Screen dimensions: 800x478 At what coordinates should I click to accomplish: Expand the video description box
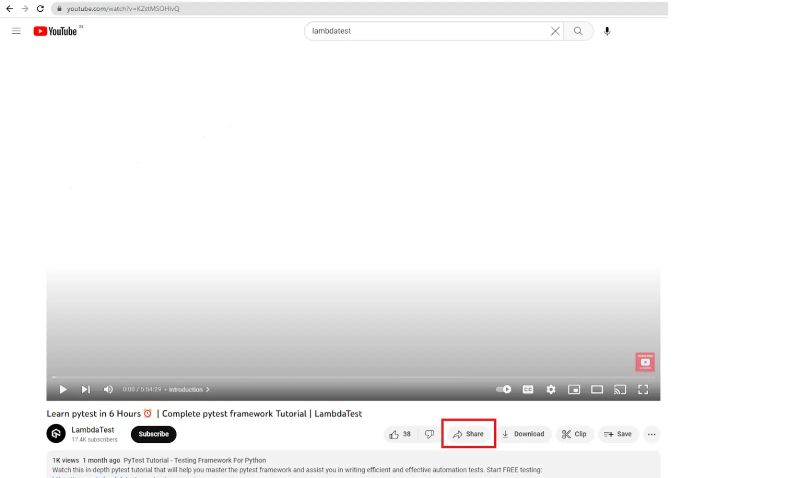(353, 465)
